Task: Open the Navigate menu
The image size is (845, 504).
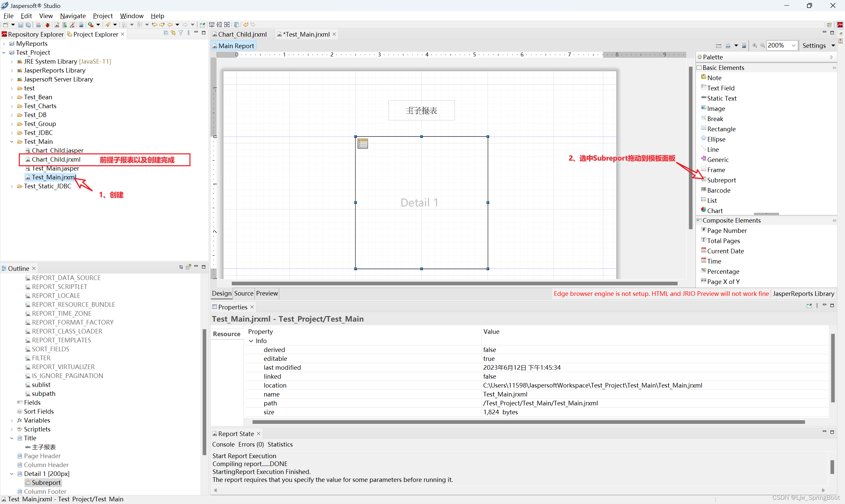Action: tap(73, 16)
